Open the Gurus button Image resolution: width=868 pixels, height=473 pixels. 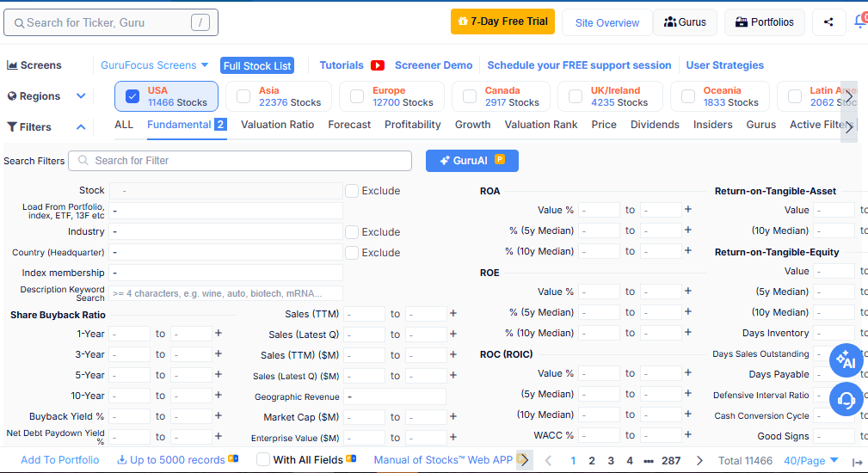pos(686,22)
